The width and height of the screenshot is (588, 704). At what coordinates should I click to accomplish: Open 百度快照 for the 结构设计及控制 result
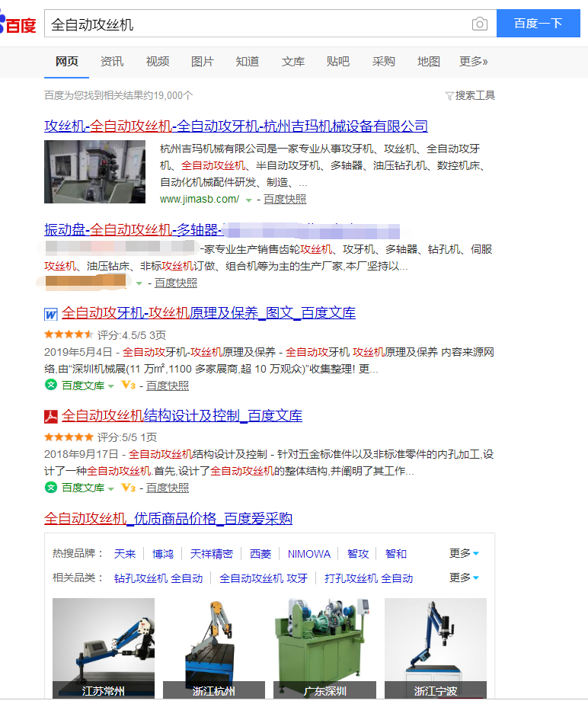point(168,488)
